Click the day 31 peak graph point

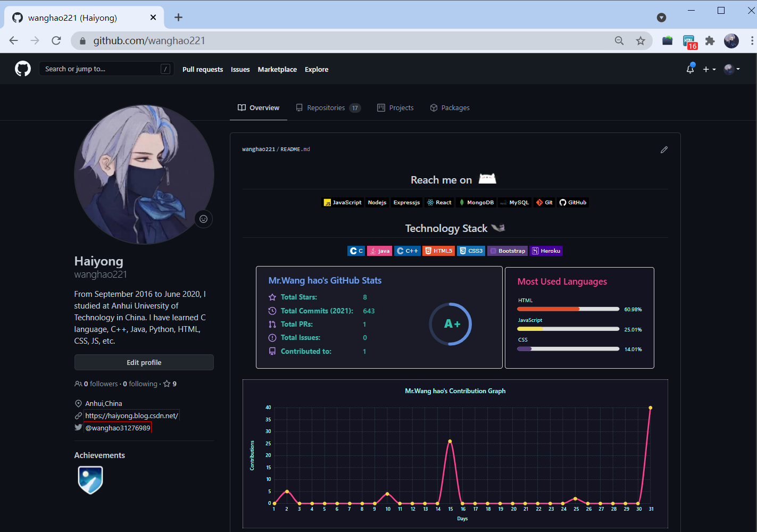tap(650, 408)
